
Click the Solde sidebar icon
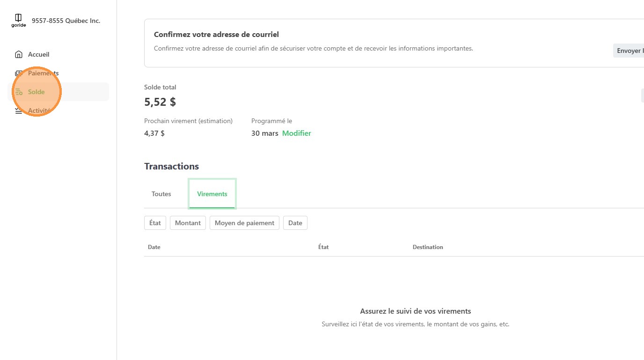[19, 92]
